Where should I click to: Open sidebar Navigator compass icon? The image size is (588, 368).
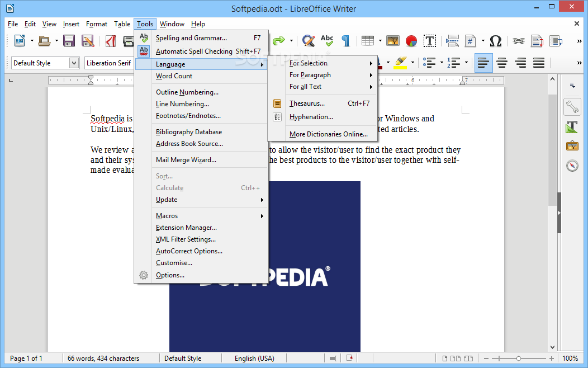click(572, 166)
